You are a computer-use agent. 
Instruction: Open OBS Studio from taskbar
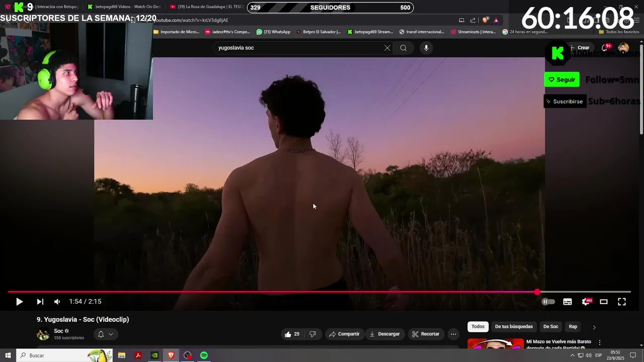[188, 355]
